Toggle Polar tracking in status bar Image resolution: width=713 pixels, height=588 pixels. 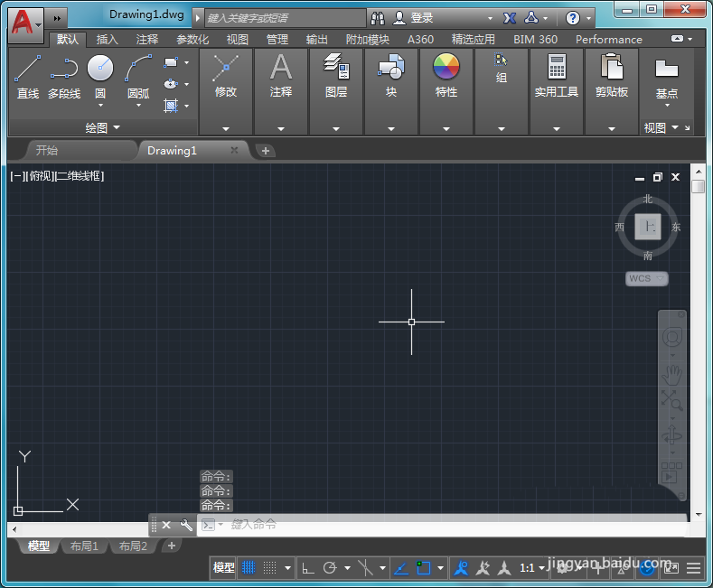pyautogui.click(x=330, y=568)
